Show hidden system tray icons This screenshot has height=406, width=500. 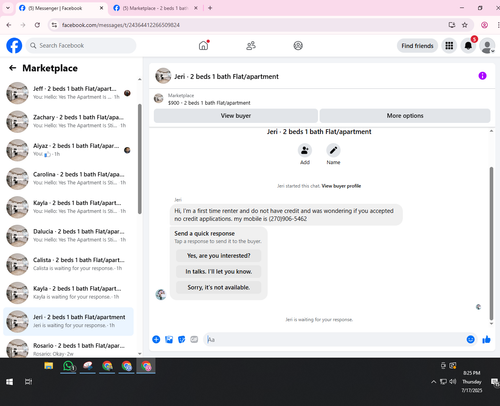click(433, 382)
